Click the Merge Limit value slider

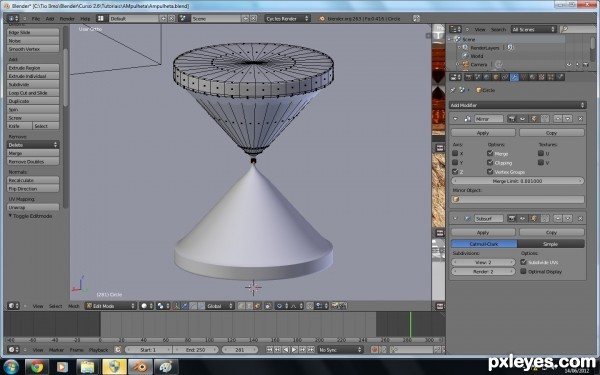click(517, 181)
